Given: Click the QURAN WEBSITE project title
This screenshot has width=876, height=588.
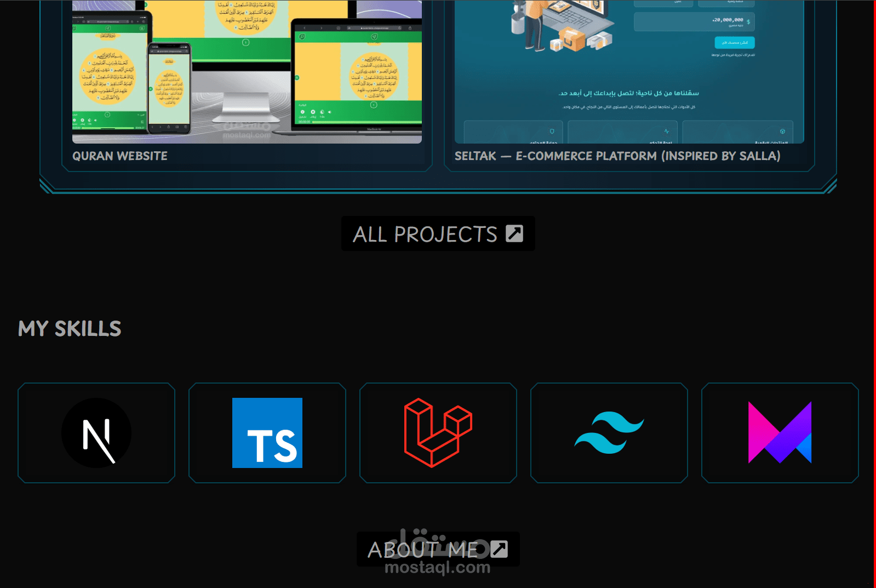Looking at the screenshot, I should coord(120,156).
